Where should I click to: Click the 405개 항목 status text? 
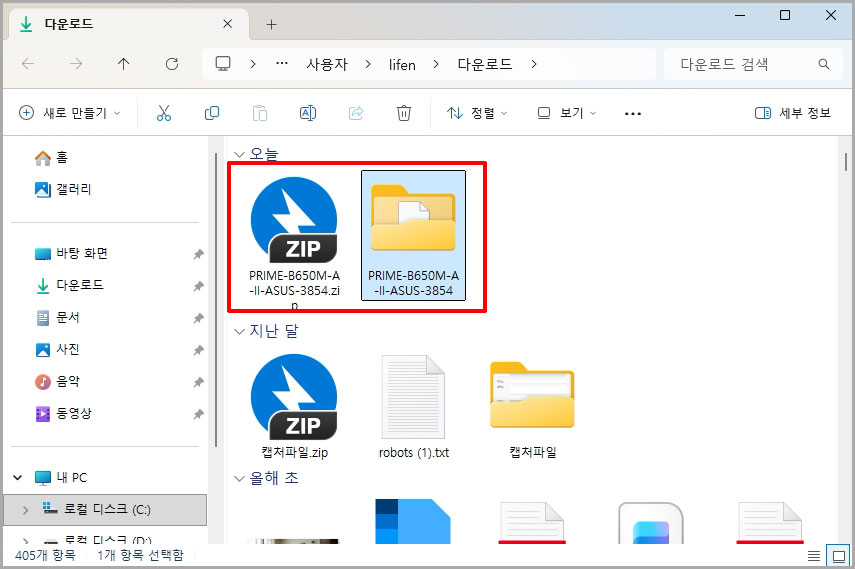pos(45,555)
